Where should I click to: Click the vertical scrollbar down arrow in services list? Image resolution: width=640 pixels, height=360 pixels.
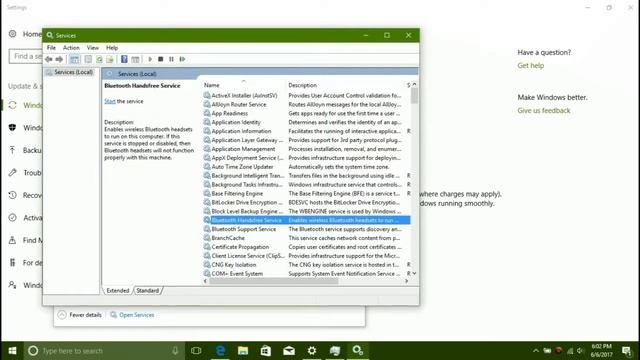click(x=414, y=273)
